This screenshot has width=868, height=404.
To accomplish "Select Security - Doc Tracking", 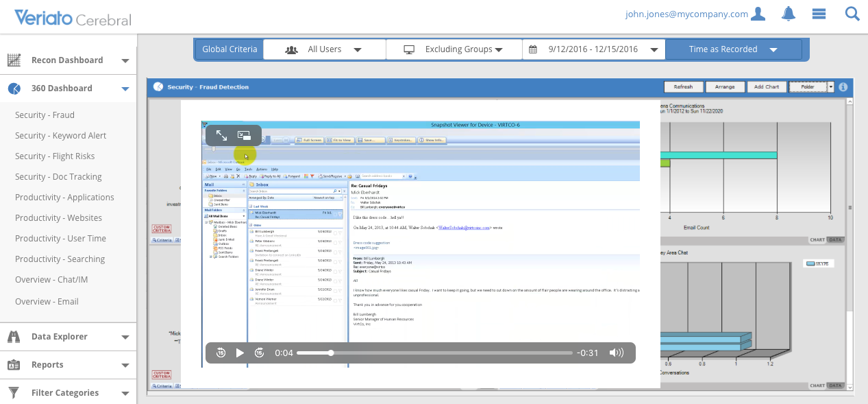I will 58,177.
